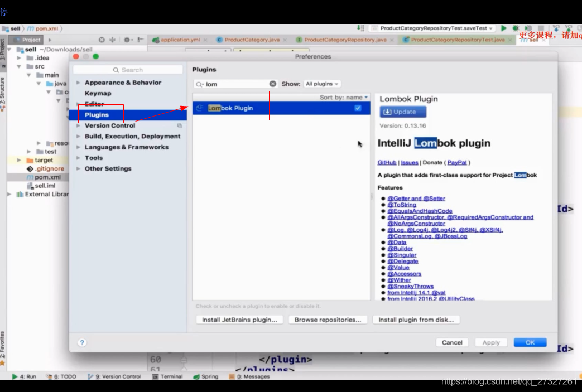582x392 pixels.
Task: Click the scroll-from-source target icon
Action: click(102, 40)
